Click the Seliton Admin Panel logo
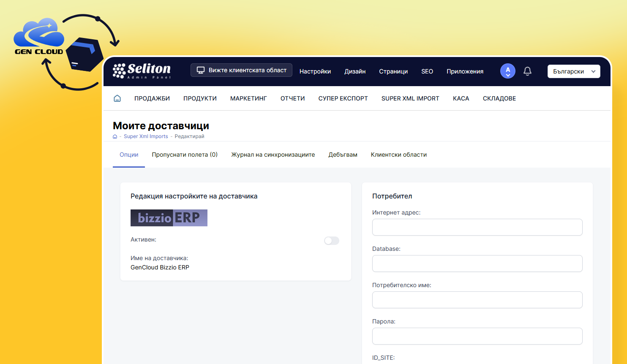The width and height of the screenshot is (627, 364). click(x=142, y=71)
